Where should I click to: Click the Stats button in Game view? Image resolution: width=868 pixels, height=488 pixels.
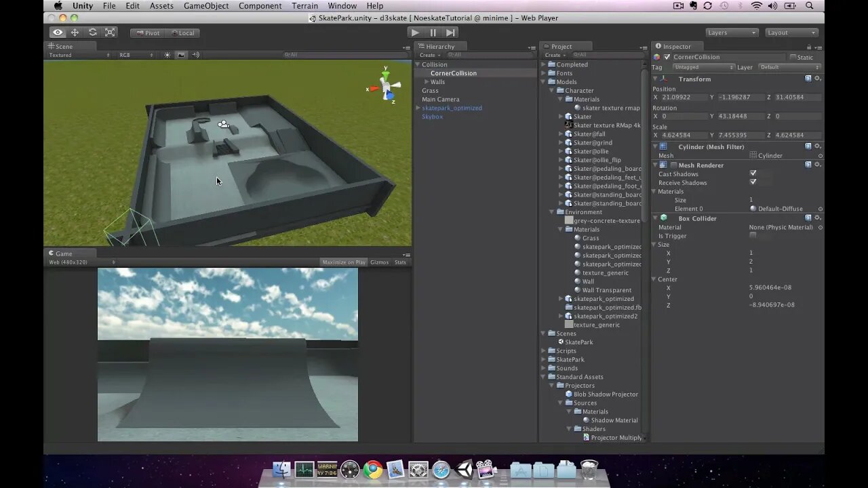pyautogui.click(x=400, y=262)
